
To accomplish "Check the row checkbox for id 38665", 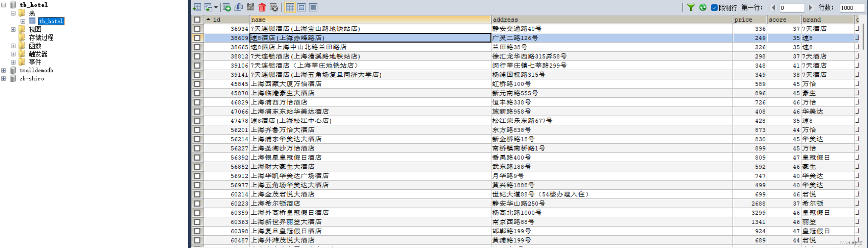I will [197, 47].
